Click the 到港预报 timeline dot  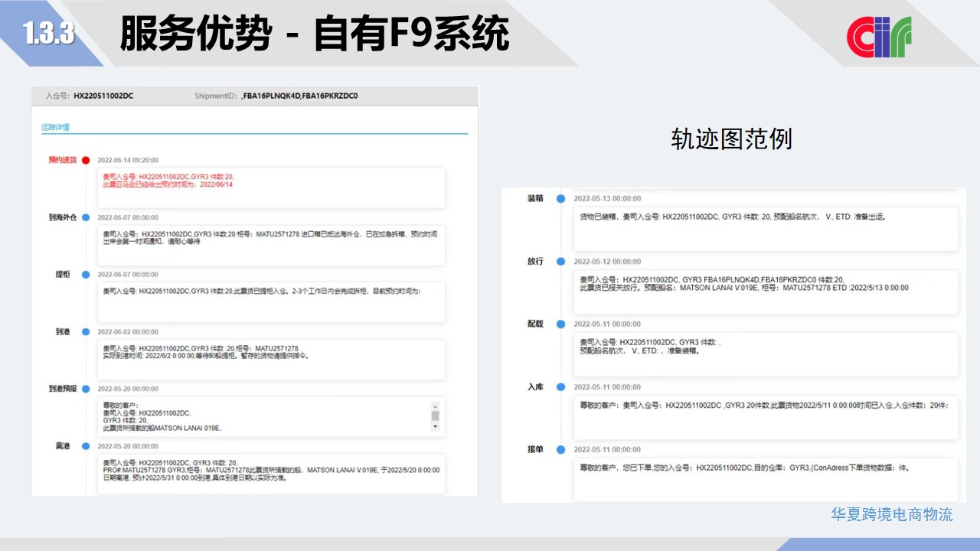pyautogui.click(x=86, y=389)
